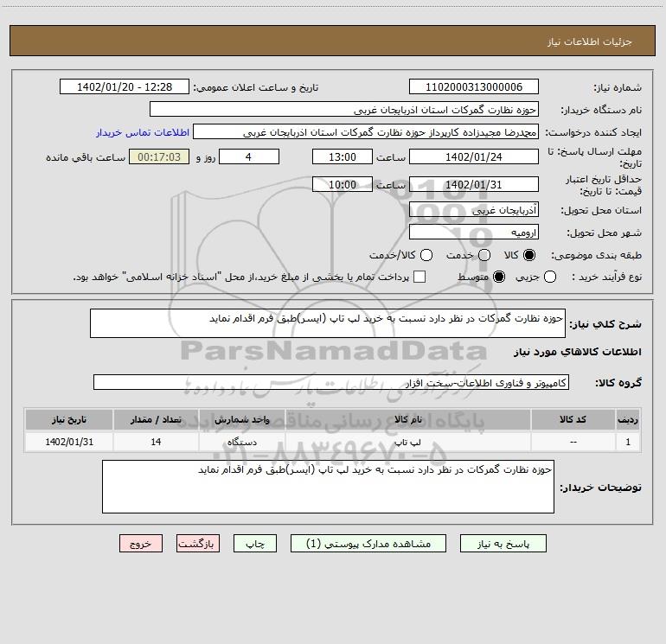Click the دستگاه unit cell
666x644 pixels.
pos(241,442)
